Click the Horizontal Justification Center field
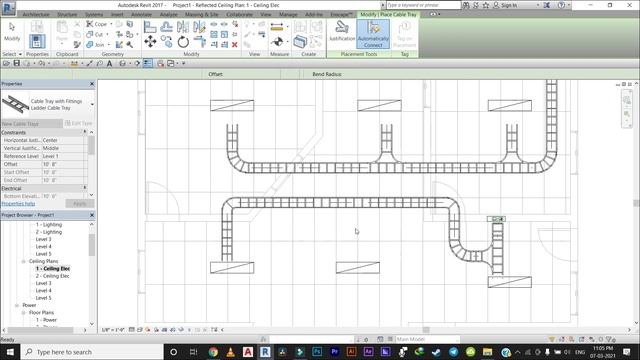 click(x=64, y=140)
